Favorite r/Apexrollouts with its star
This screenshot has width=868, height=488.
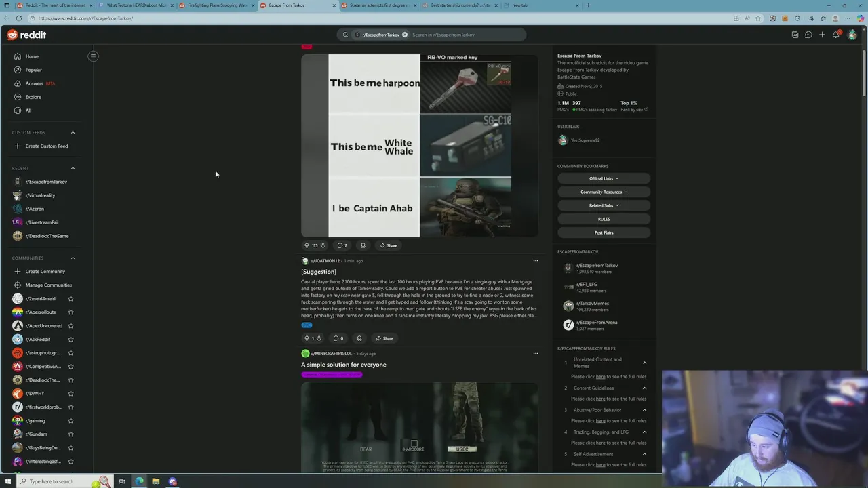click(x=71, y=312)
